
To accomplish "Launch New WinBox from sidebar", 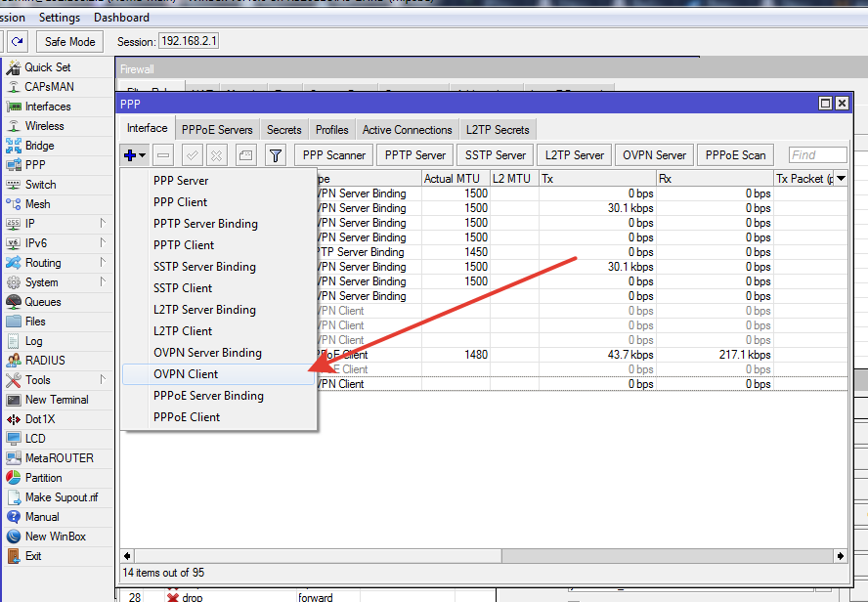I will tap(56, 537).
